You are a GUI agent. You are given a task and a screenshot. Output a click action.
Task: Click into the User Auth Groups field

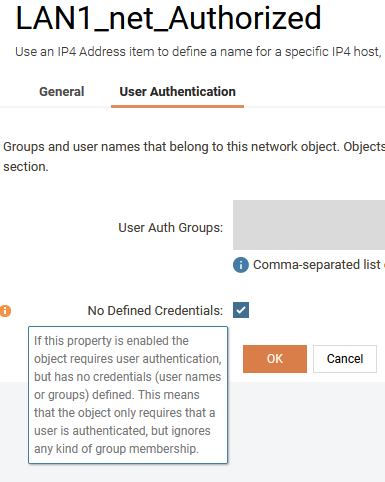pyautogui.click(x=309, y=225)
